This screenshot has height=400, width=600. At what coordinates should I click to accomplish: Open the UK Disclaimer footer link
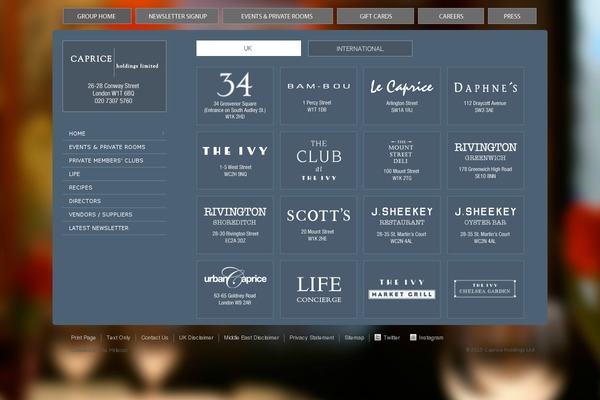tap(196, 338)
